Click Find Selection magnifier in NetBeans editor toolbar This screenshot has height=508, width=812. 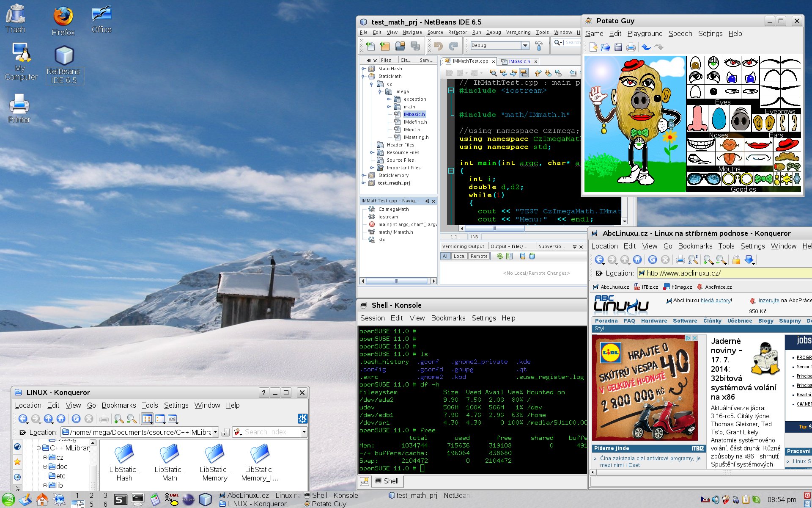pos(493,73)
